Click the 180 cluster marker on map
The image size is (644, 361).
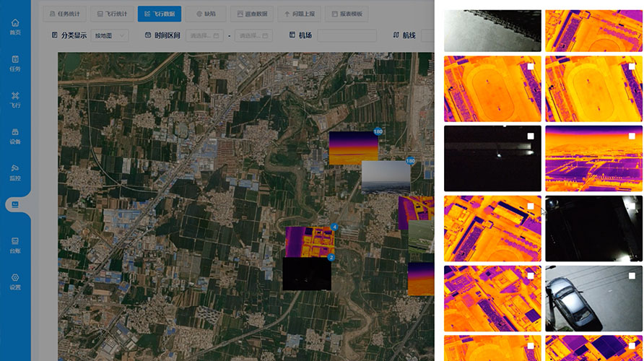(378, 132)
